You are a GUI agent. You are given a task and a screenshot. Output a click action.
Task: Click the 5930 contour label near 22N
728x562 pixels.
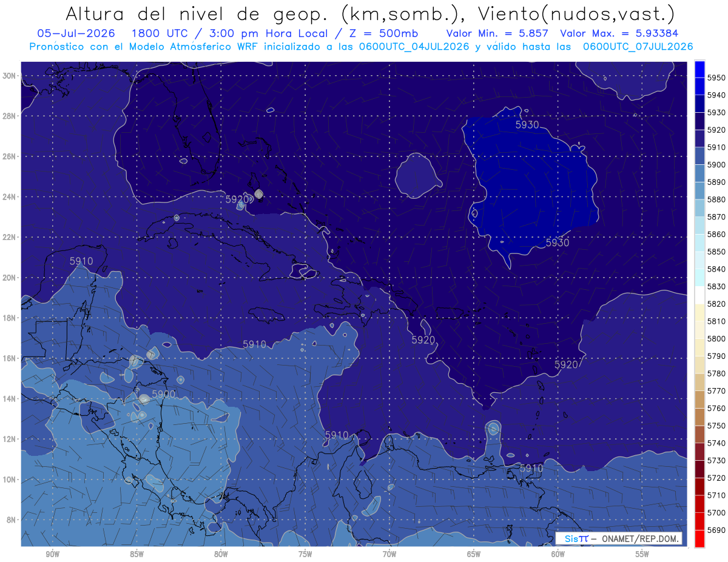(558, 243)
